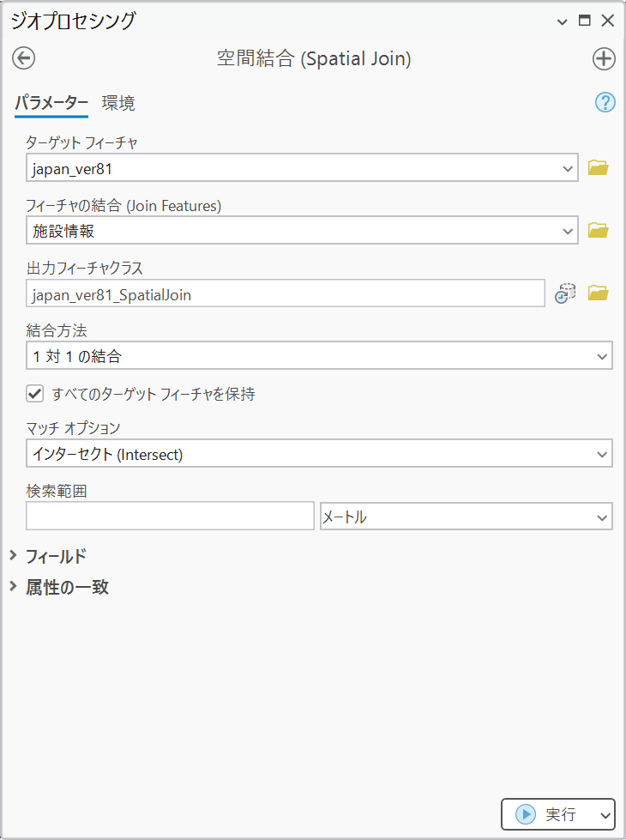Browse folder for ターゲット フィーチャ
This screenshot has height=840, width=626.
pyautogui.click(x=598, y=168)
